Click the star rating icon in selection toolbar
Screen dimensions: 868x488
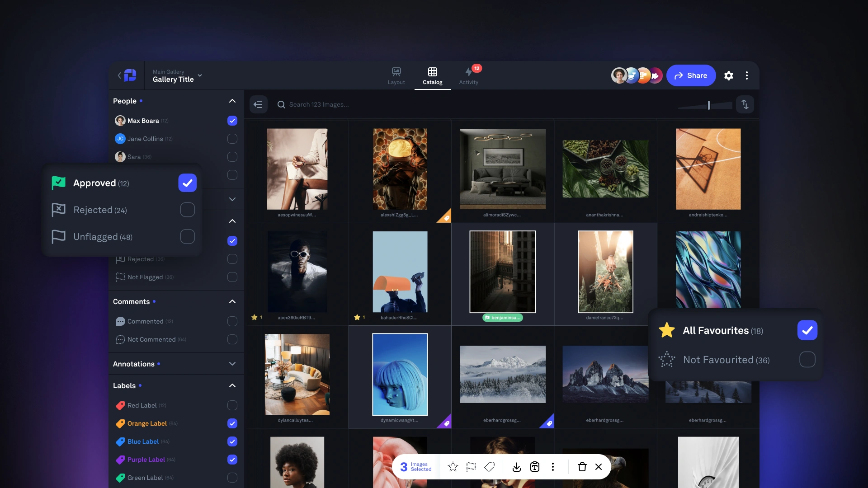(x=453, y=467)
